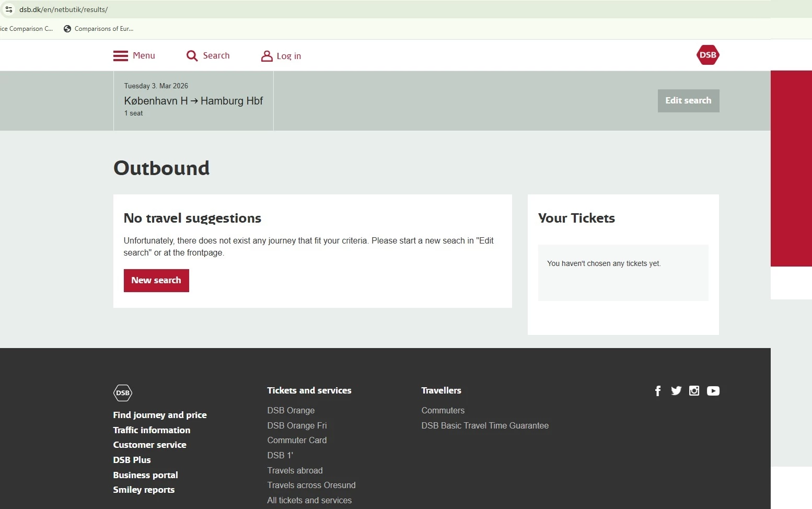Go to Travels abroad
This screenshot has width=812, height=509.
pyautogui.click(x=295, y=470)
